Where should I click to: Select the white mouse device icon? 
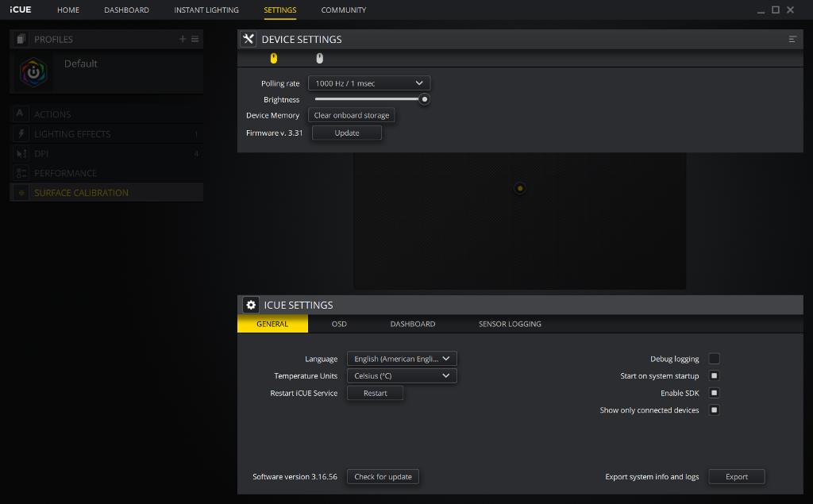[320, 58]
